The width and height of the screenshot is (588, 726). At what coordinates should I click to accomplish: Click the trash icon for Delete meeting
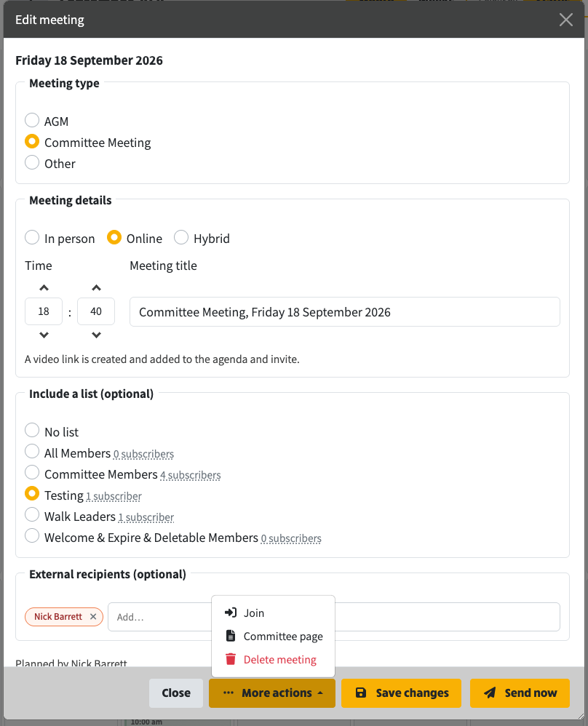[231, 659]
